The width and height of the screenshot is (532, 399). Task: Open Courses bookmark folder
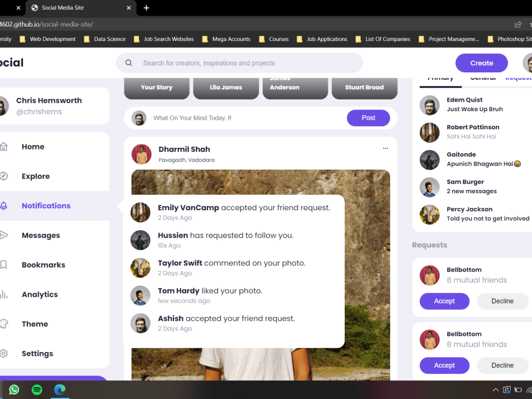click(x=274, y=39)
